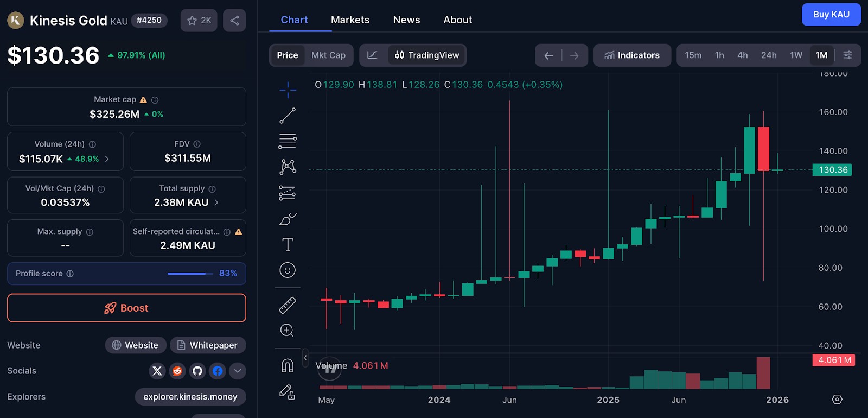Open the Chart tab

pos(294,20)
